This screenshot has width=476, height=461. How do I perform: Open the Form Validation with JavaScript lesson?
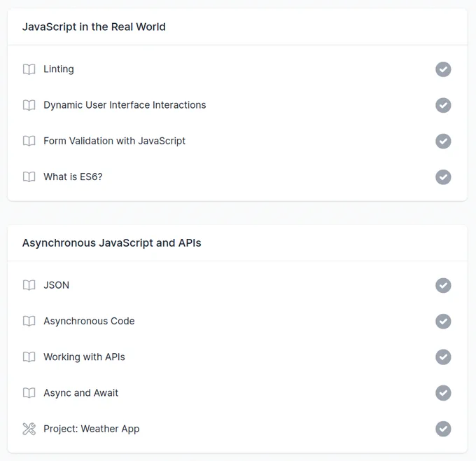point(114,141)
